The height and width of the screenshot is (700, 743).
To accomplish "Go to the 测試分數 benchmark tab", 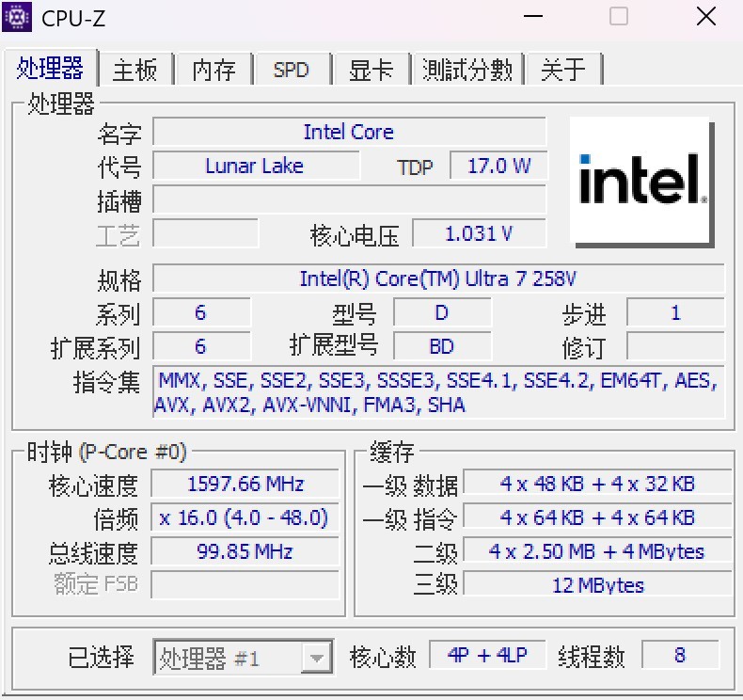I will (466, 71).
